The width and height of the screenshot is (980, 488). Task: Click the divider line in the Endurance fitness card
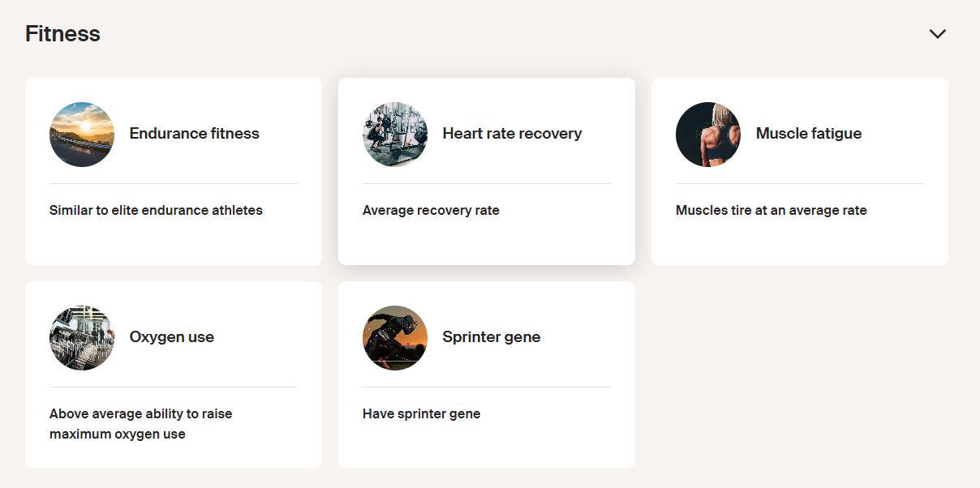coord(174,184)
